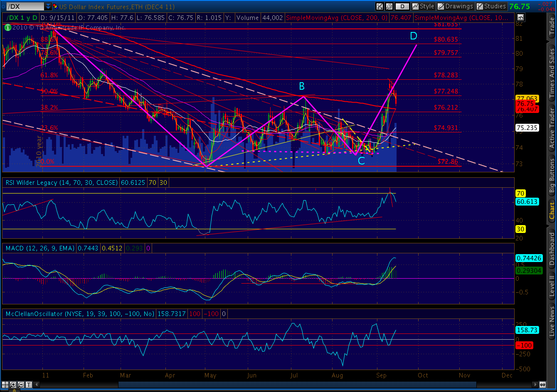Open the Active Trader side tab
Screen dimensions: 557x392
click(x=552, y=128)
